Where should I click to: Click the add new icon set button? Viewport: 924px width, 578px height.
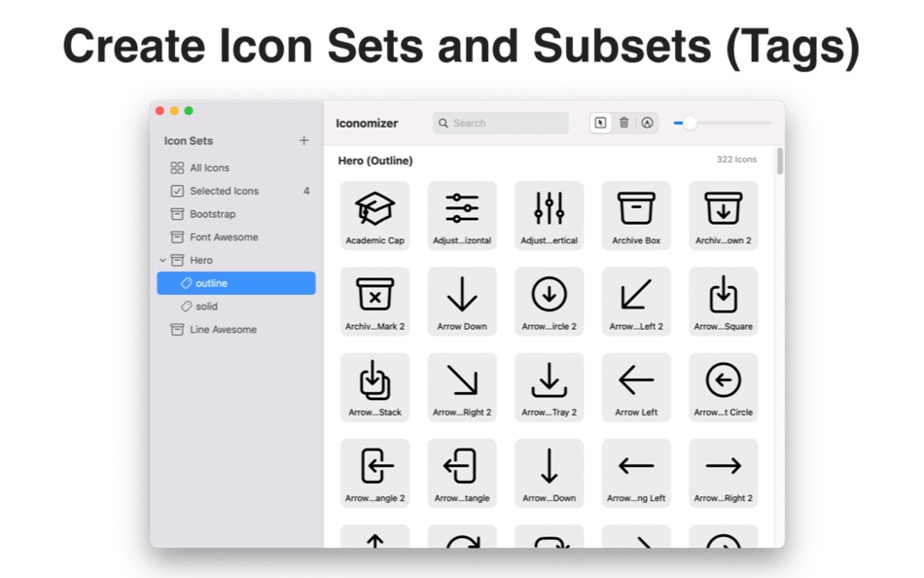point(302,140)
